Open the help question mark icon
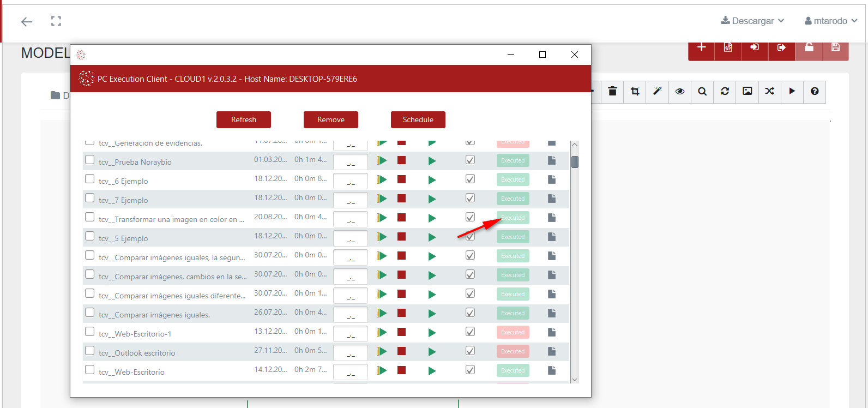868x408 pixels. pos(815,91)
